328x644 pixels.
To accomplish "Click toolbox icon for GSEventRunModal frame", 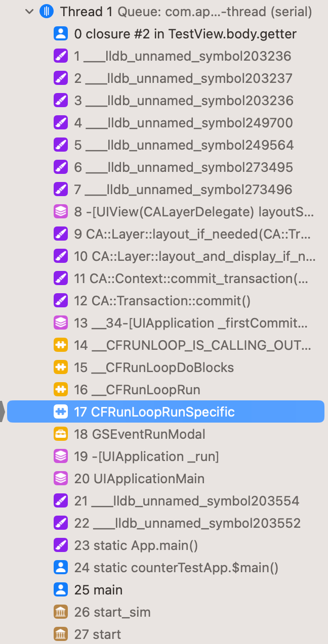I will [x=60, y=434].
